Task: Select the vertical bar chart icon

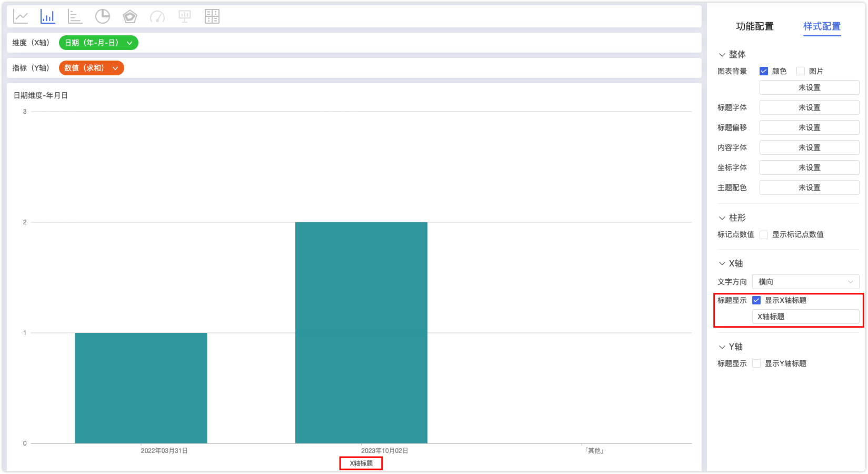Action: [48, 17]
